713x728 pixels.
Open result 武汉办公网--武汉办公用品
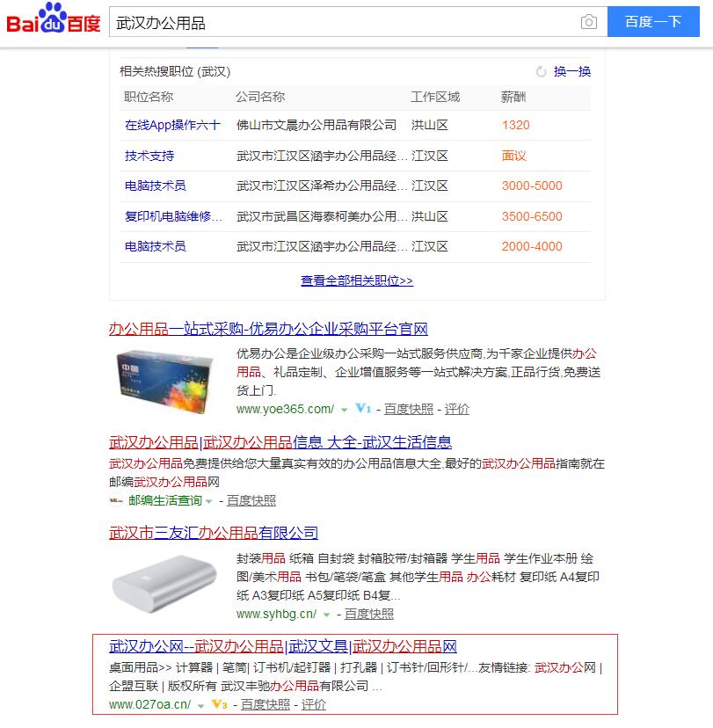pyautogui.click(x=283, y=646)
